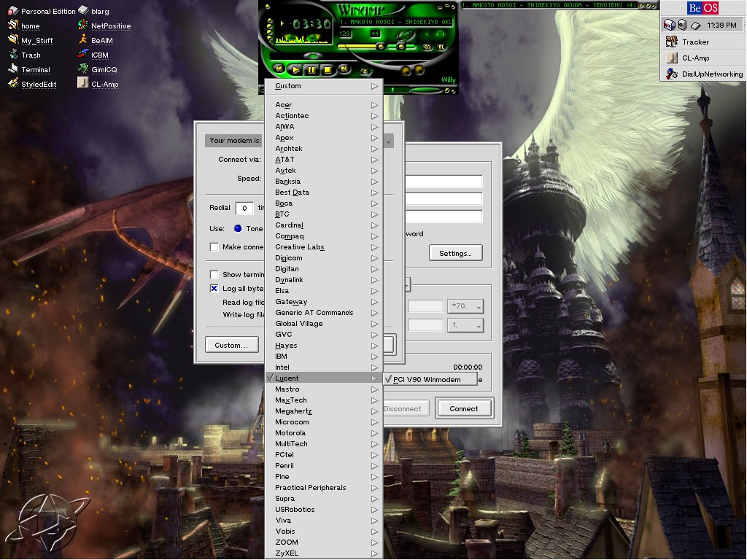The image size is (747, 560).
Task: Open the 1, dial-out prefix dropdown
Action: 465,325
